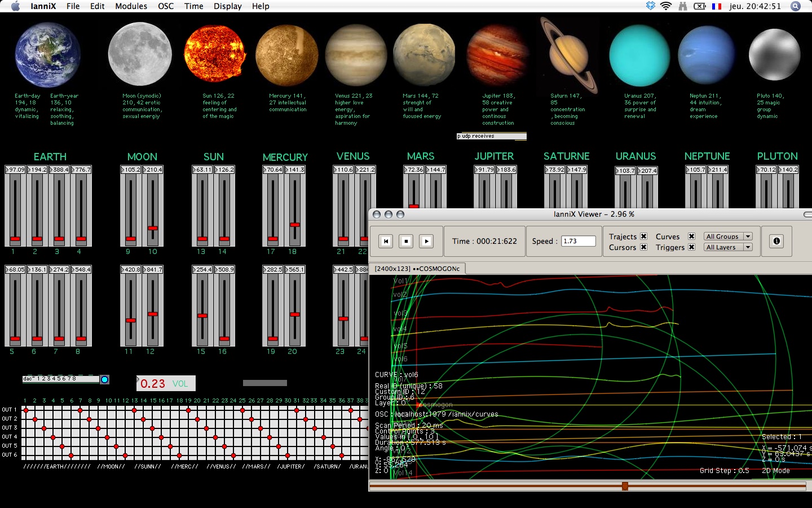The height and width of the screenshot is (508, 812).
Task: Click the Venus planet image
Action: (356, 55)
